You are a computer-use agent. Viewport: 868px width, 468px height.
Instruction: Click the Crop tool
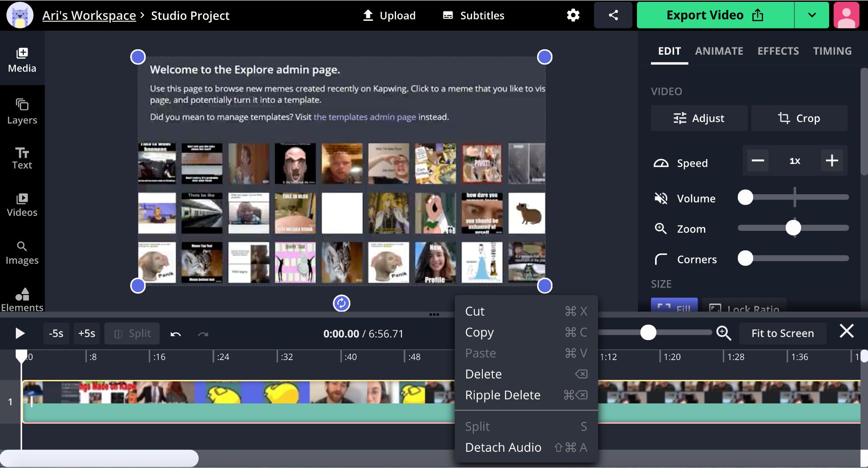tap(800, 118)
